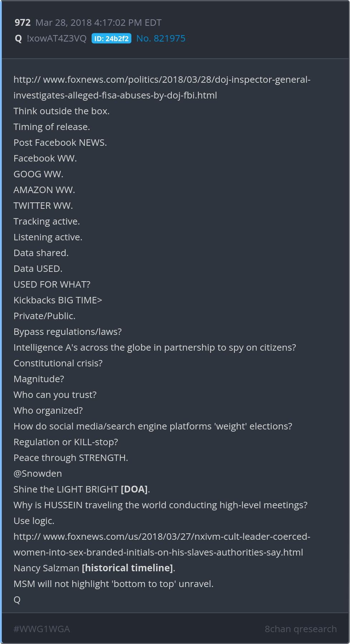Click the line 'Think outside the box.'
This screenshot has width=350, height=644.
(x=62, y=111)
